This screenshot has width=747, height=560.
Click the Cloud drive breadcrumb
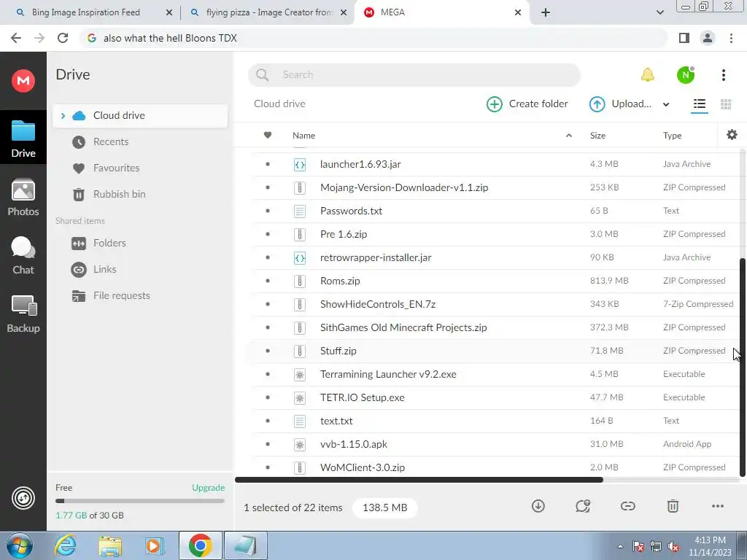(279, 104)
